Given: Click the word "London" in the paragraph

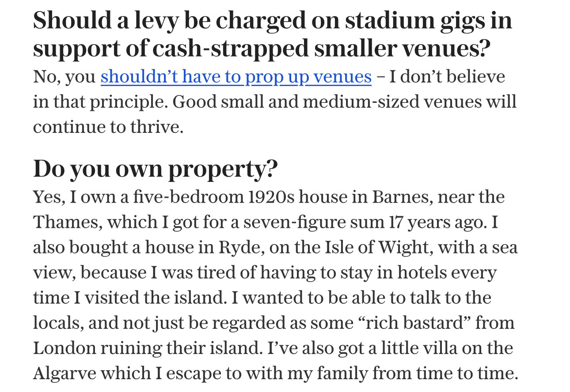Looking at the screenshot, I should (64, 348).
